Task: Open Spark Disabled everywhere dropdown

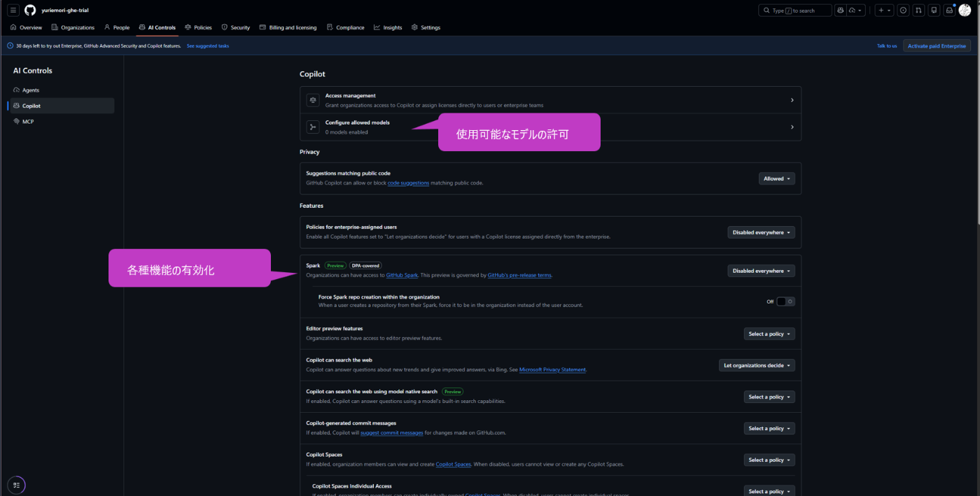Action: (x=762, y=271)
